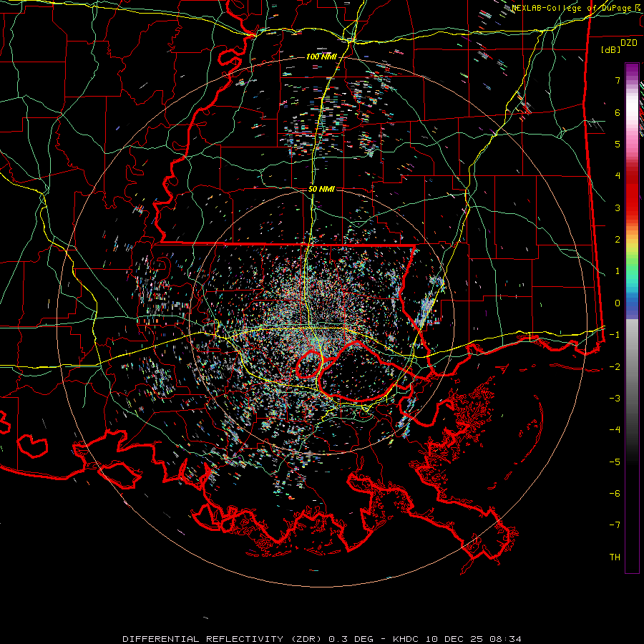Click the 50 NMI range ring label
644x644 pixels.
(x=321, y=190)
